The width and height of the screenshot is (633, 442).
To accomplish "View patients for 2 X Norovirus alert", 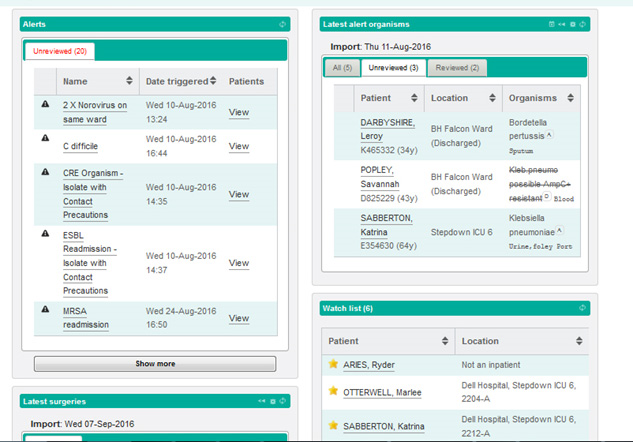I will [x=238, y=112].
